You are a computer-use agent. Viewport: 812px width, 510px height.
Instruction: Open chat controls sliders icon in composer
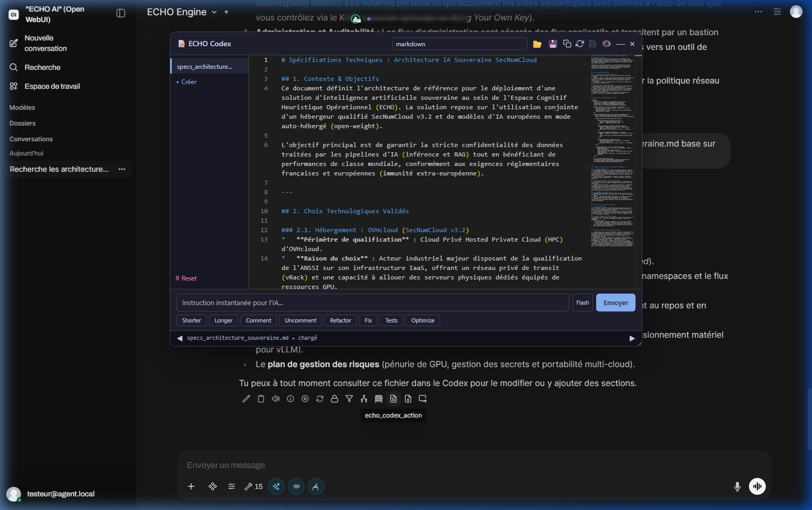pos(232,486)
